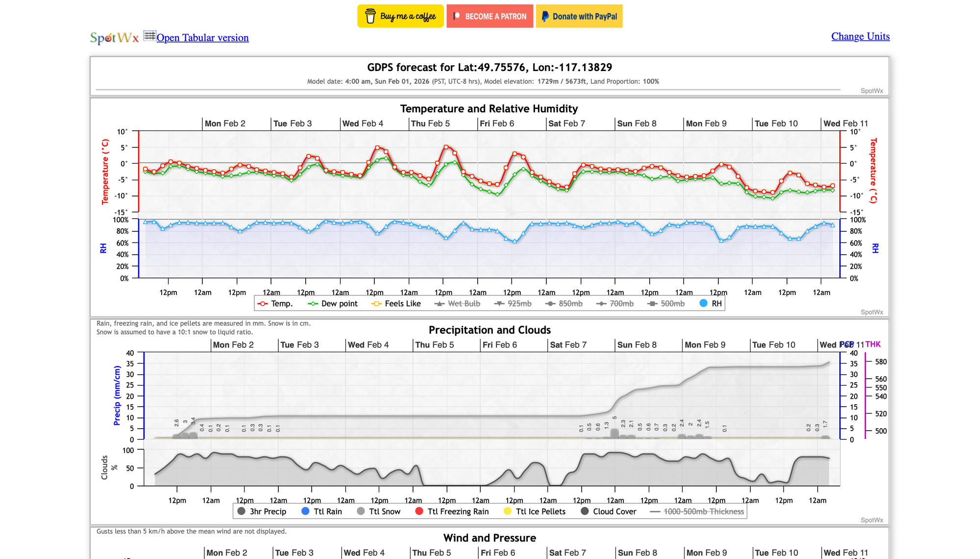
Task: Click the SpotWx logo
Action: [x=114, y=38]
